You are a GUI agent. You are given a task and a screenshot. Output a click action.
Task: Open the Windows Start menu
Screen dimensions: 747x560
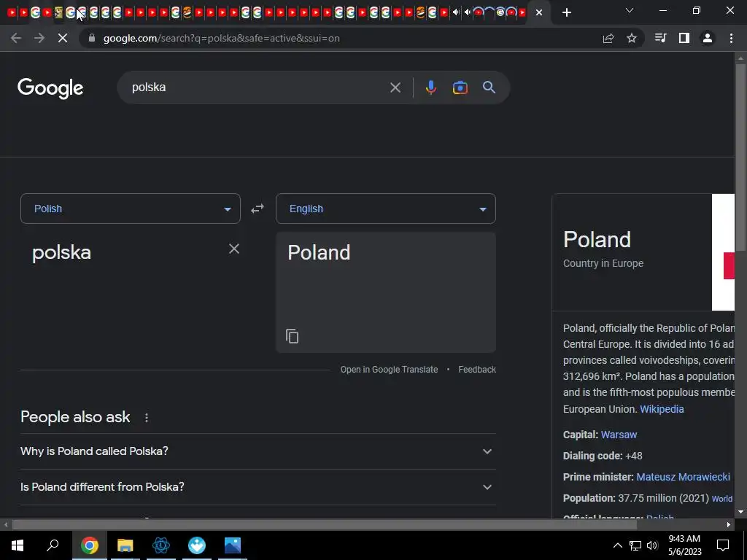[x=18, y=545]
